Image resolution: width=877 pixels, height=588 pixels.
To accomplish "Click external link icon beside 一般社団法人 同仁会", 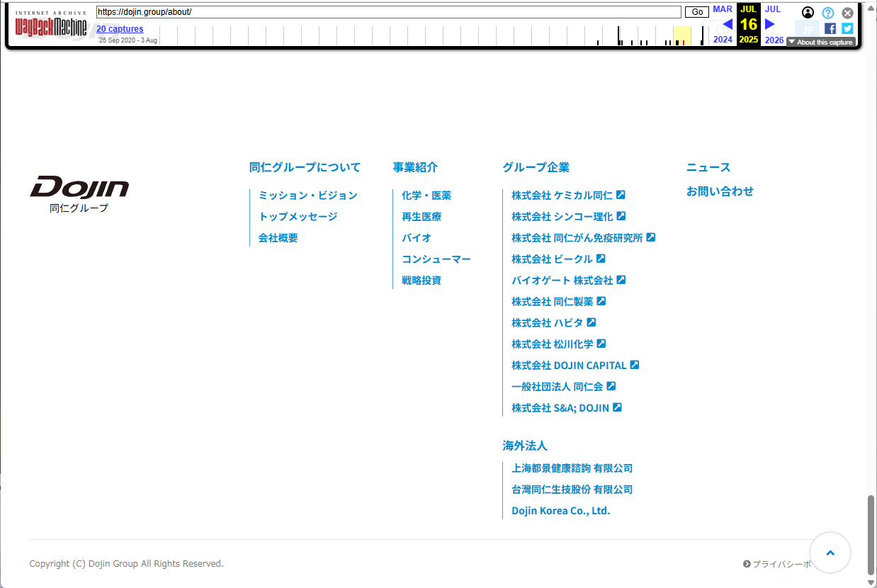I will [611, 386].
